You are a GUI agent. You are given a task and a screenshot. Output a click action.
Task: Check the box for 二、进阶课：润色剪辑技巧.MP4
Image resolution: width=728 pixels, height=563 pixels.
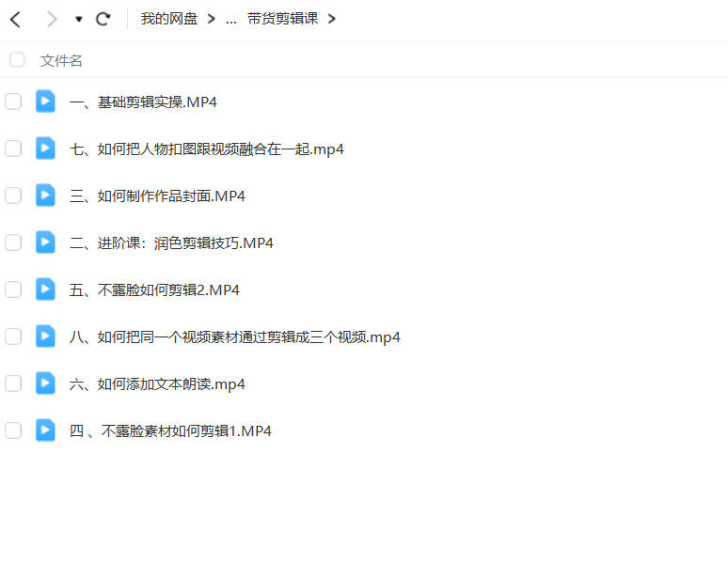[13, 242]
